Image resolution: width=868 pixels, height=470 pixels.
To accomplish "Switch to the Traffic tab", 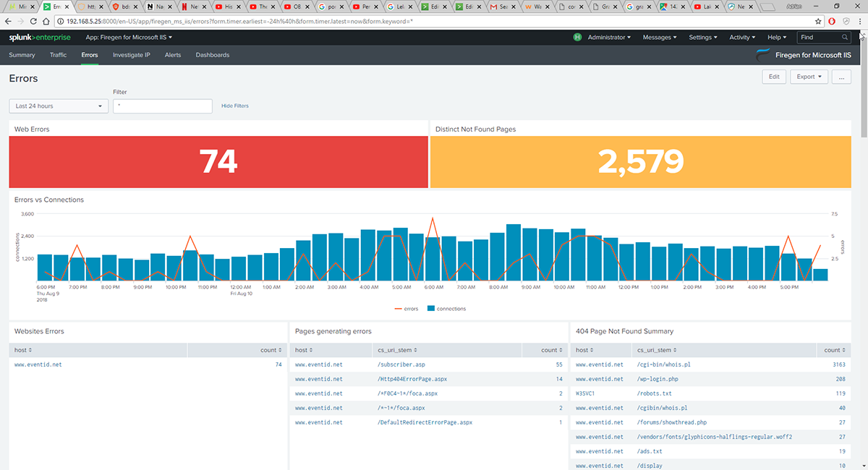I will click(59, 55).
